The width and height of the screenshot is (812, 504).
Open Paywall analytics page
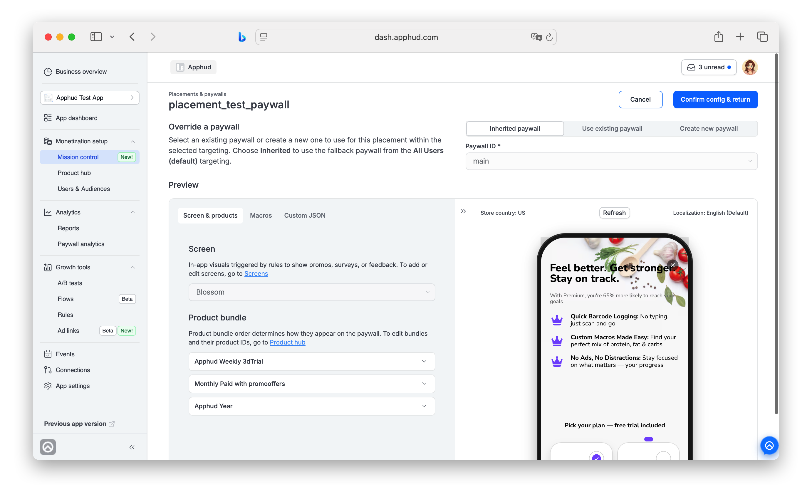click(x=81, y=244)
